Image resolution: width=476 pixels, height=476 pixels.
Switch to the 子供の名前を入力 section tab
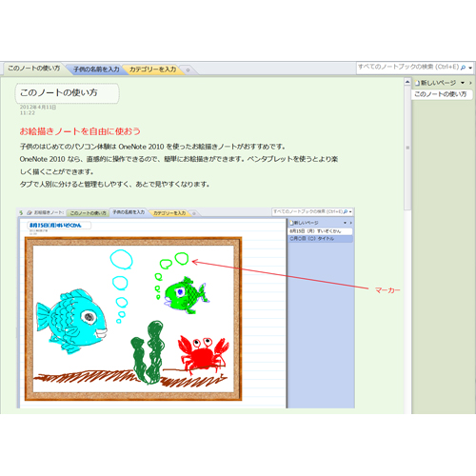[96, 69]
